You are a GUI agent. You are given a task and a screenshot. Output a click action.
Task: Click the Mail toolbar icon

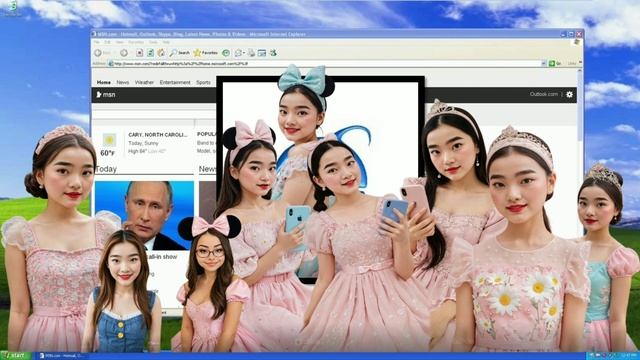coord(238,53)
